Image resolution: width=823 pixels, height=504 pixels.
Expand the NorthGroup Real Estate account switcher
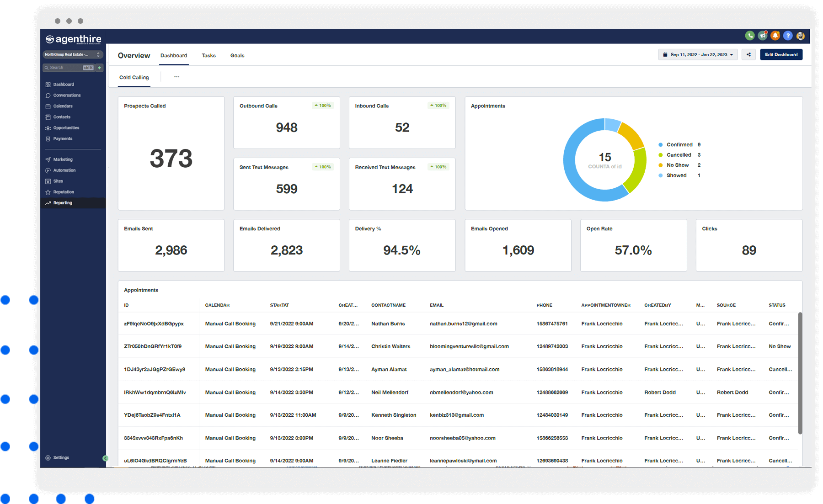click(73, 55)
